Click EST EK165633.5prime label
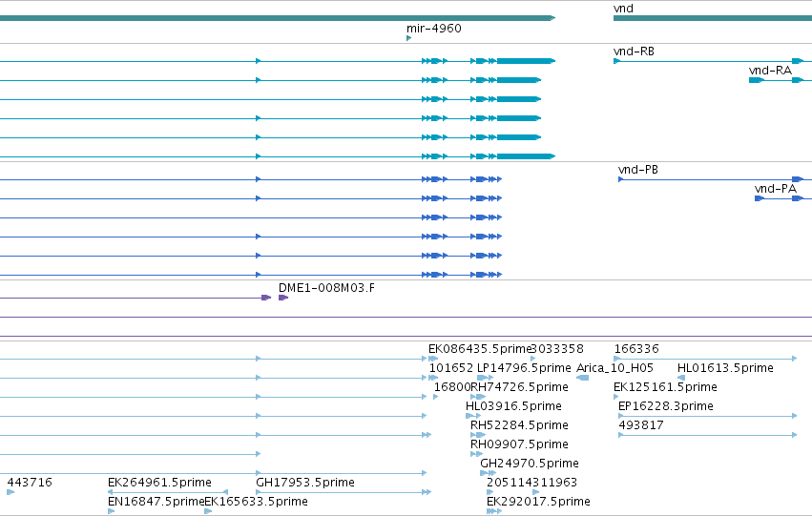This screenshot has width=812, height=516. tap(256, 502)
